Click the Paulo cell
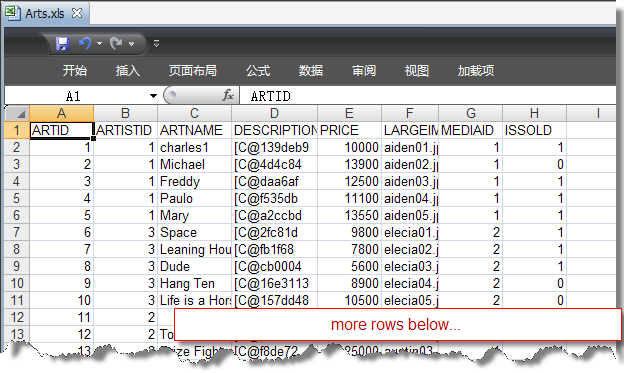This screenshot has width=624, height=373. pyautogui.click(x=195, y=198)
